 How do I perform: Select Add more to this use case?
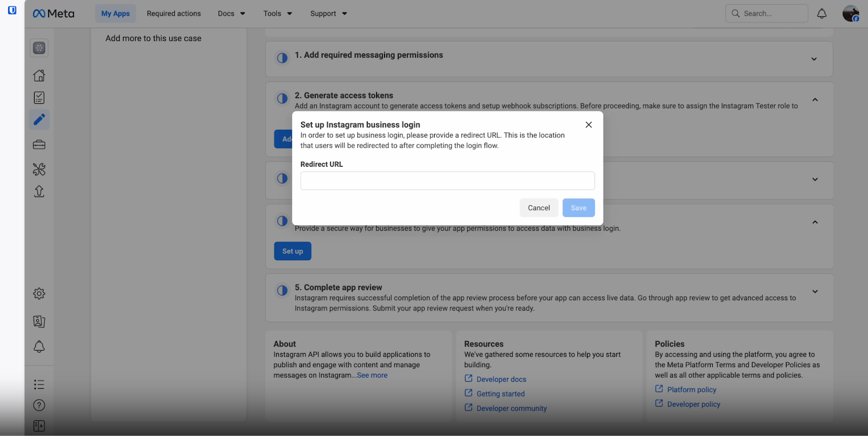(x=154, y=39)
